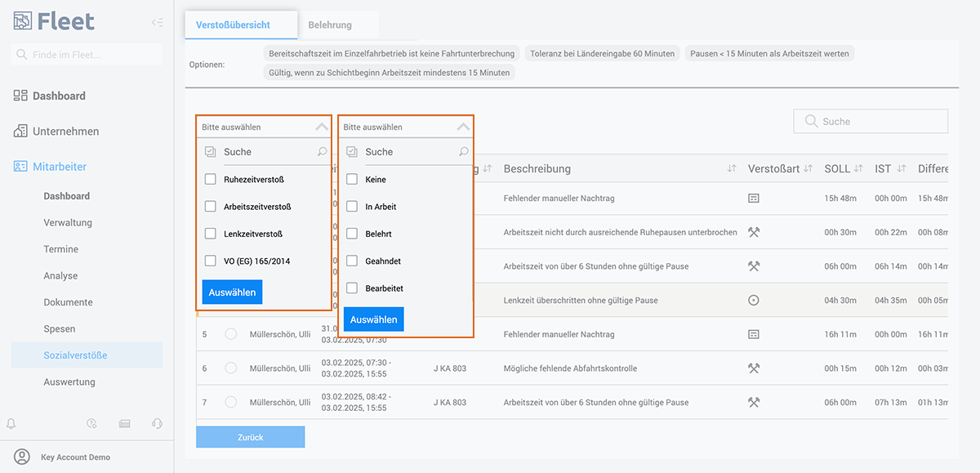980x473 pixels.
Task: Open Spesen in the sidebar
Action: [x=60, y=329]
